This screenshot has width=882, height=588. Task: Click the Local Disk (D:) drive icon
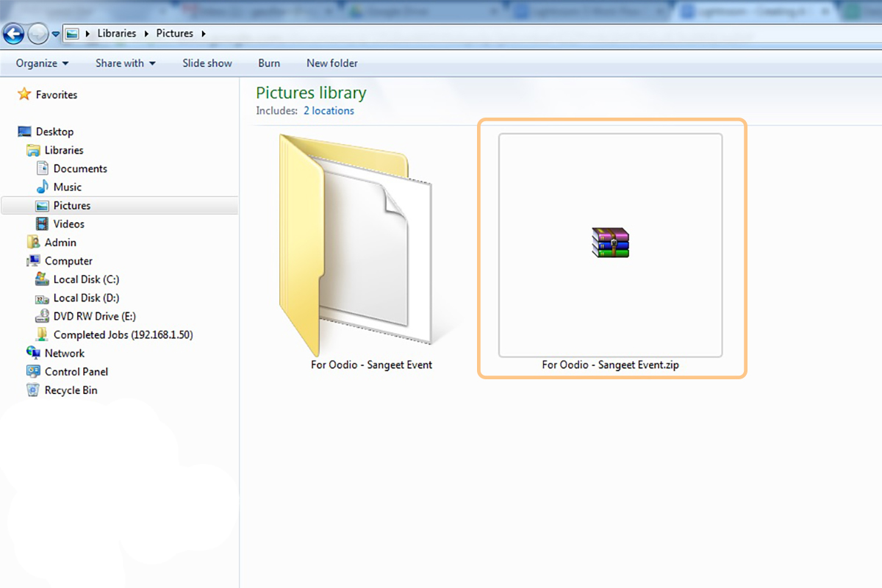click(43, 298)
